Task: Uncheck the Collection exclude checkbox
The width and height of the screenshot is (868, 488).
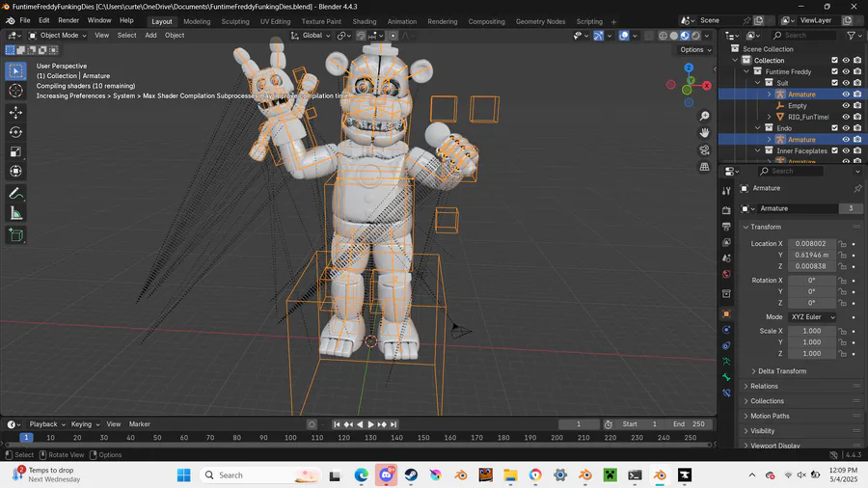Action: coord(835,61)
